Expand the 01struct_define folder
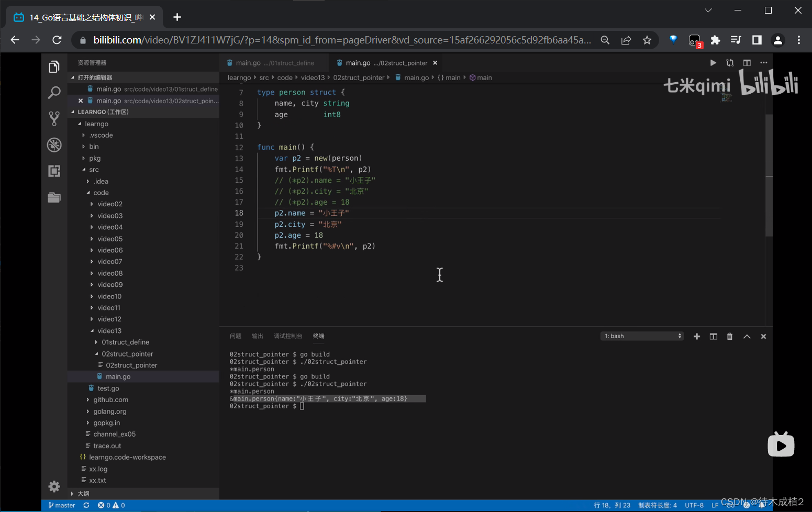 tap(126, 342)
